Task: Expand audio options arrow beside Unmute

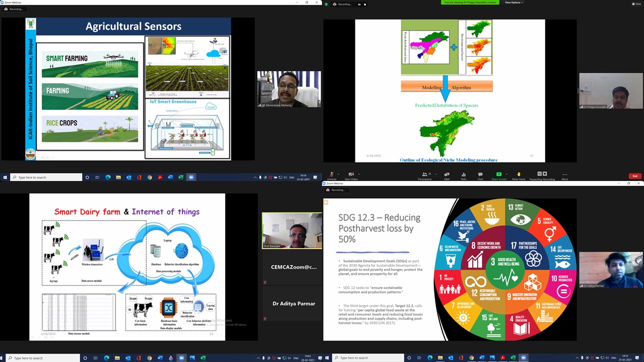Action: [x=339, y=173]
